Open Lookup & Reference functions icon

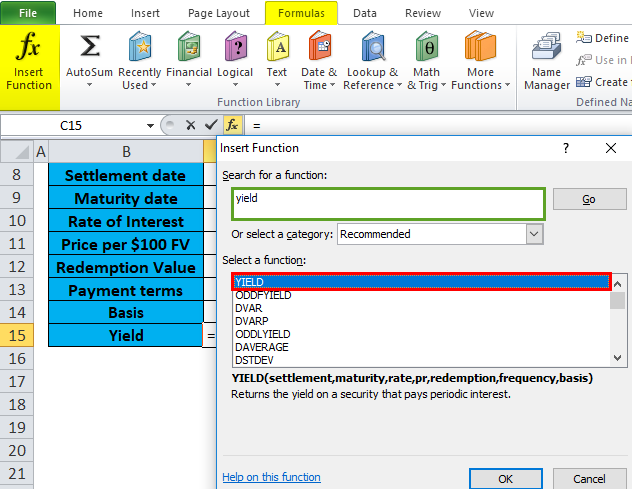coord(372,46)
